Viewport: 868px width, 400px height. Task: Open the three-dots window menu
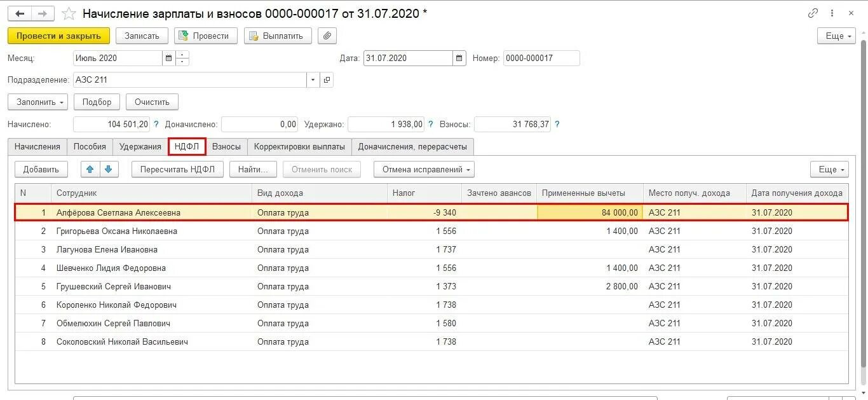click(832, 13)
